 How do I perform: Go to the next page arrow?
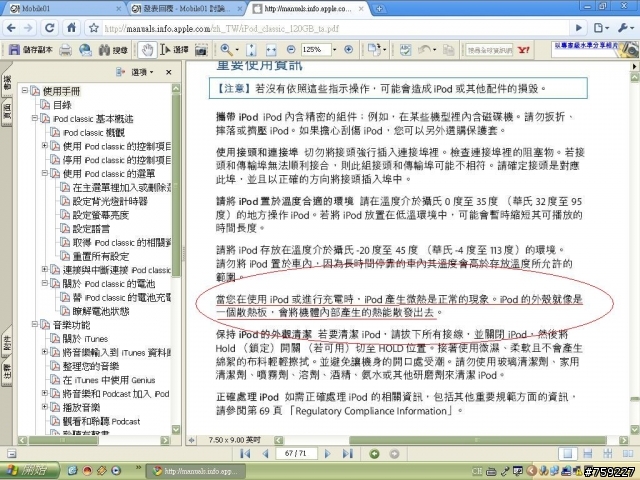pyautogui.click(x=327, y=453)
